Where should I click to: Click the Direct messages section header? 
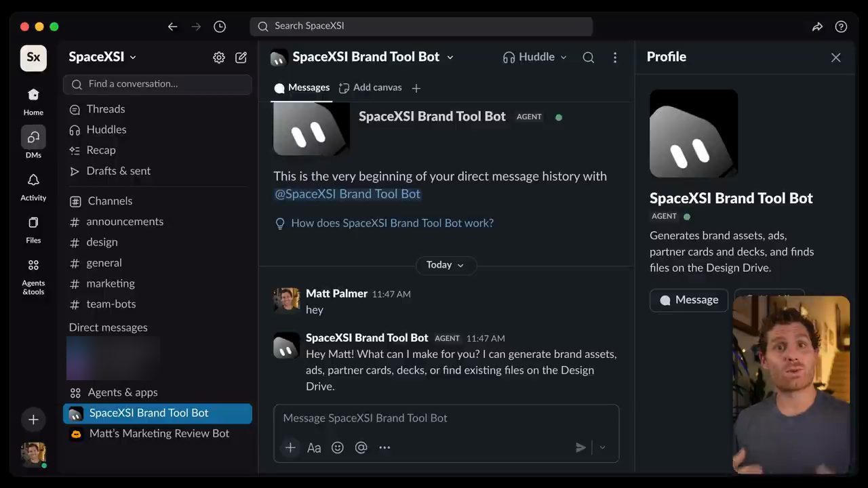[x=108, y=327]
